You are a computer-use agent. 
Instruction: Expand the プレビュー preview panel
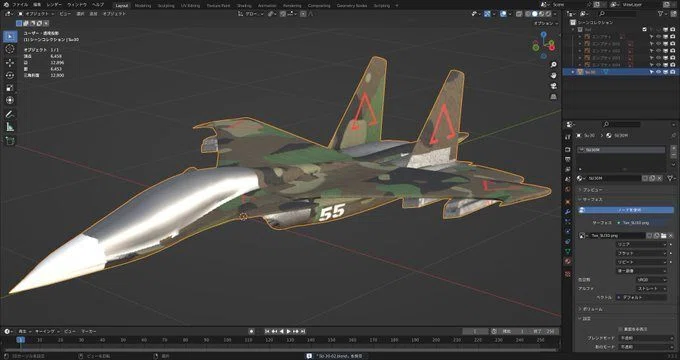click(592, 190)
